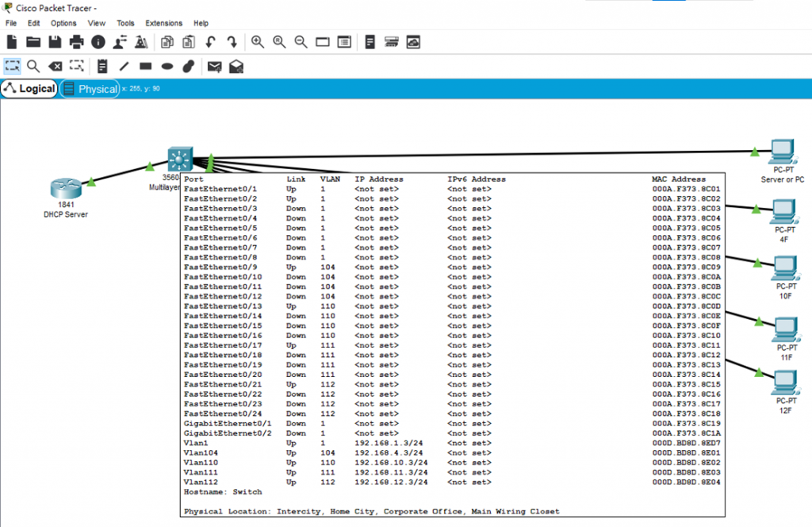This screenshot has width=812, height=527.
Task: Select the 1841 DHCP Server router
Action: [x=66, y=189]
